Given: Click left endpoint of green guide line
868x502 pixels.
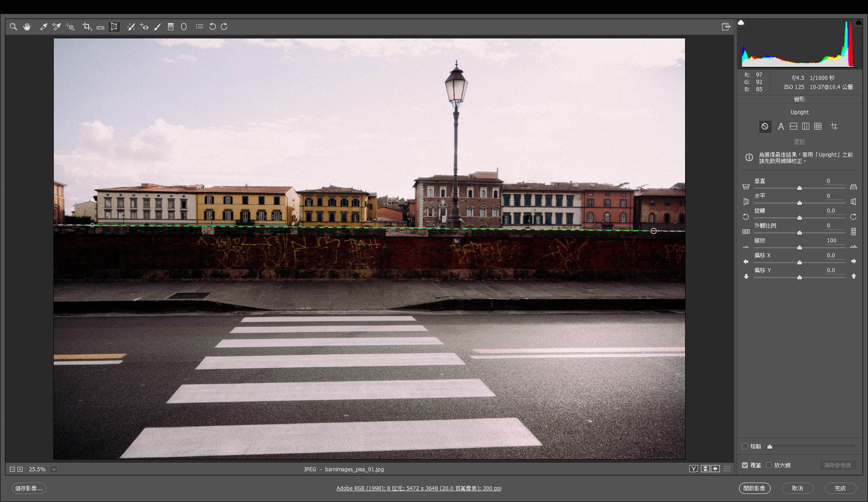Looking at the screenshot, I should (x=93, y=225).
